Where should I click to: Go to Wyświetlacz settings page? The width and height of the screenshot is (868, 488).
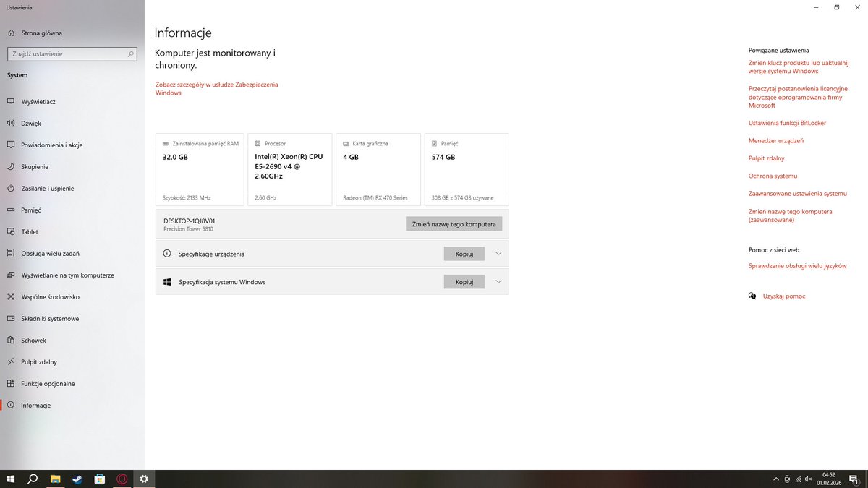(72, 102)
